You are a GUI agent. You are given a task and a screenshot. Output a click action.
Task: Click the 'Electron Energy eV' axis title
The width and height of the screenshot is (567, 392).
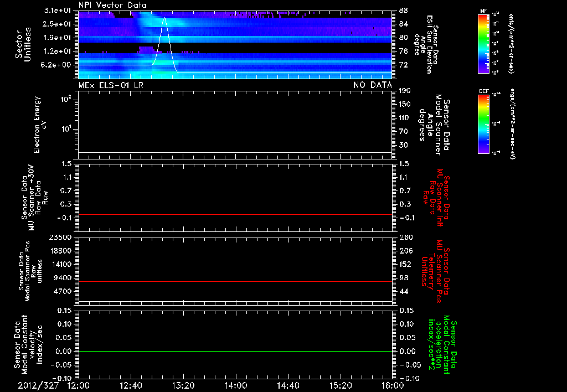point(40,125)
